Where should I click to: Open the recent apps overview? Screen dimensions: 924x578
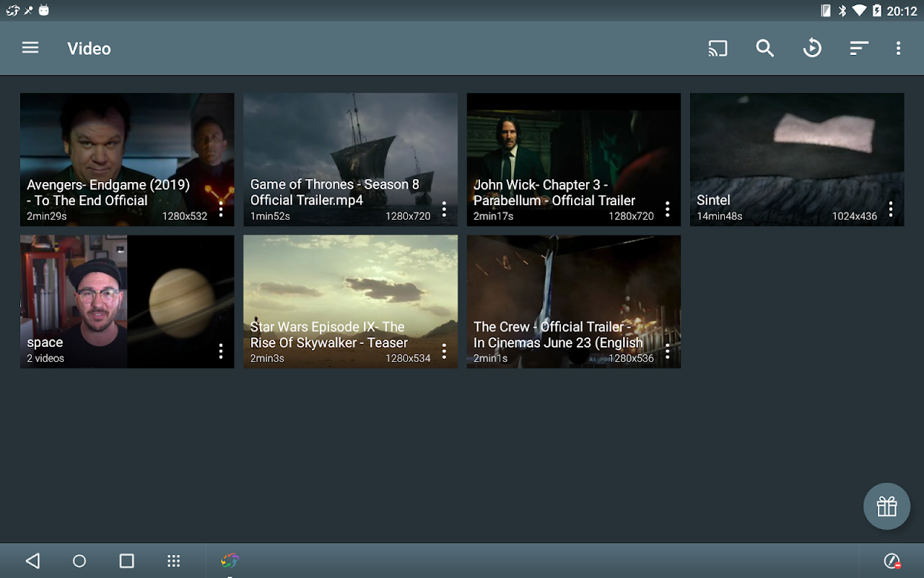pos(126,561)
